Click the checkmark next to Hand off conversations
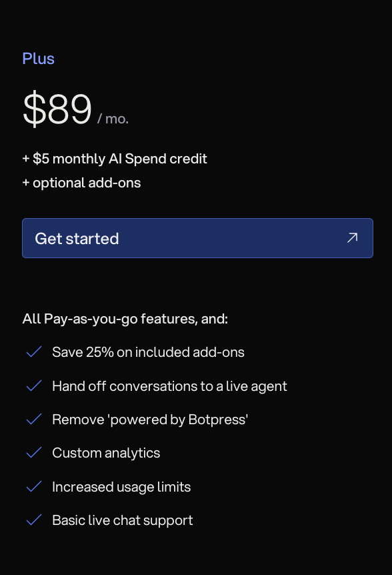The width and height of the screenshot is (392, 575). 34,386
